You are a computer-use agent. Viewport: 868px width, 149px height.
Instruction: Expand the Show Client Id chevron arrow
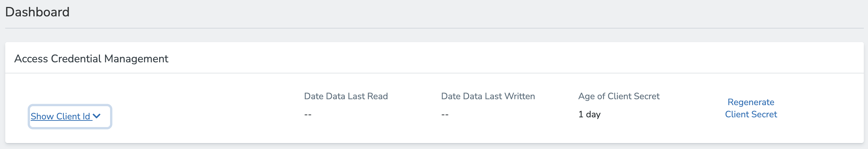[97, 116]
